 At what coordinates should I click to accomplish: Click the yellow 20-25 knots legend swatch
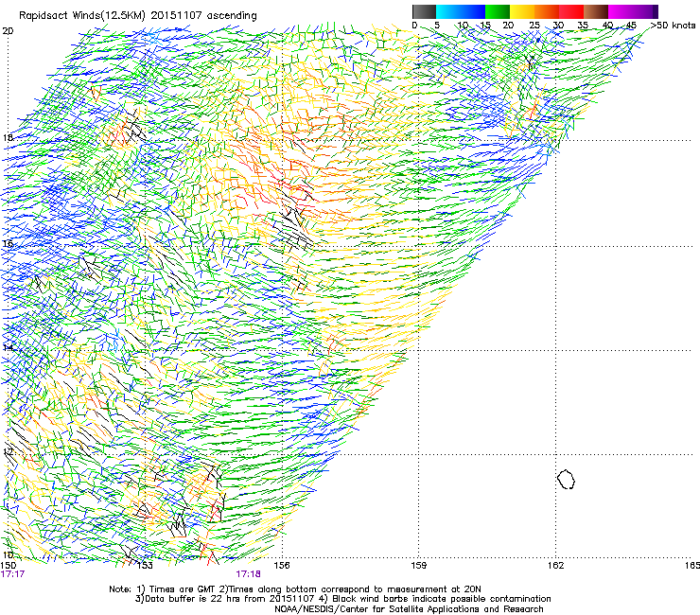coord(522,11)
